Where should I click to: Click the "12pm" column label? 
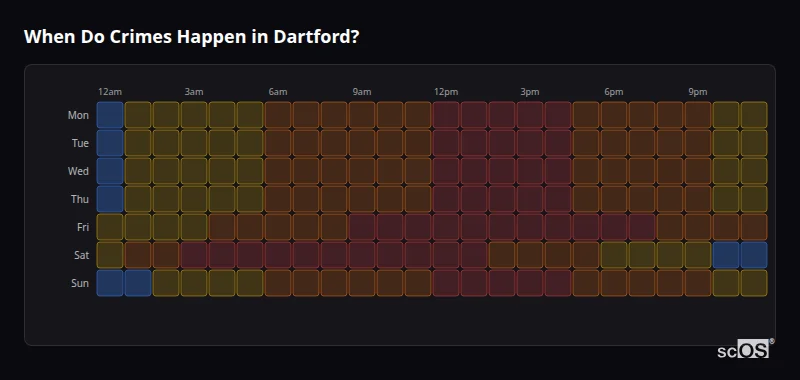coord(446,92)
